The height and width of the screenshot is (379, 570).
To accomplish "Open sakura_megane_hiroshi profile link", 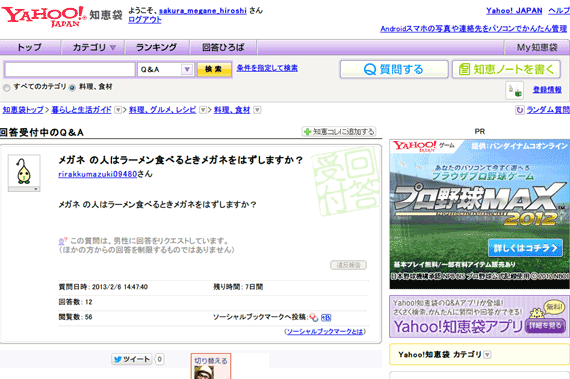I will point(203,11).
